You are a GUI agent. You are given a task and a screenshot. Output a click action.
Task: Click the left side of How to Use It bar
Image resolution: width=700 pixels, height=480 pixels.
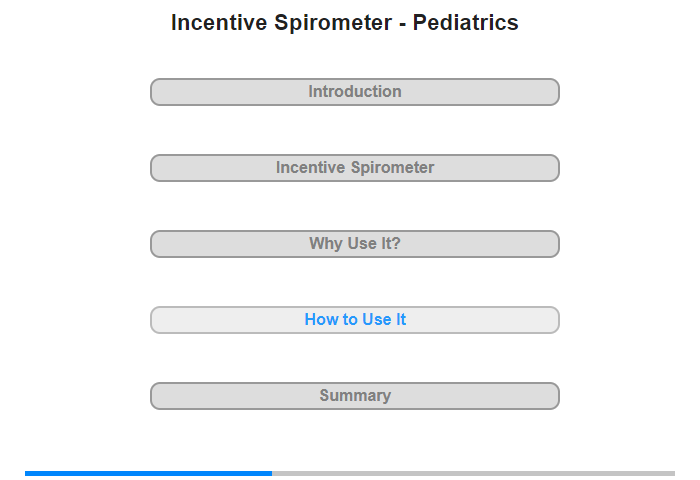point(156,320)
